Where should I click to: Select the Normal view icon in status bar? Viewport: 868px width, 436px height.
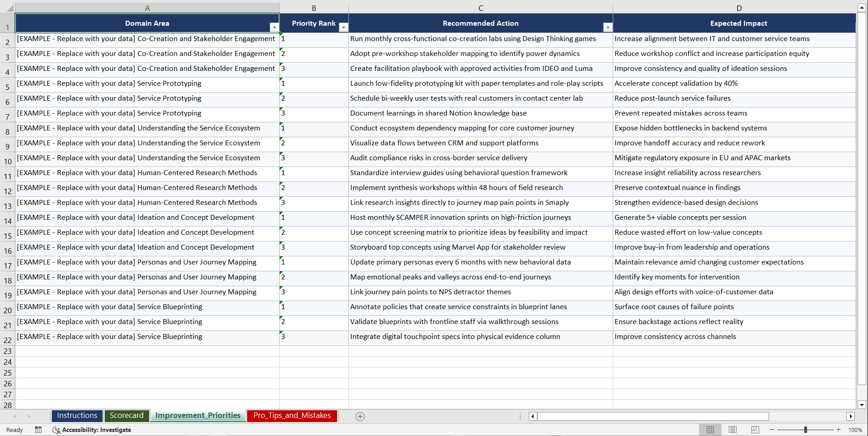(710, 430)
